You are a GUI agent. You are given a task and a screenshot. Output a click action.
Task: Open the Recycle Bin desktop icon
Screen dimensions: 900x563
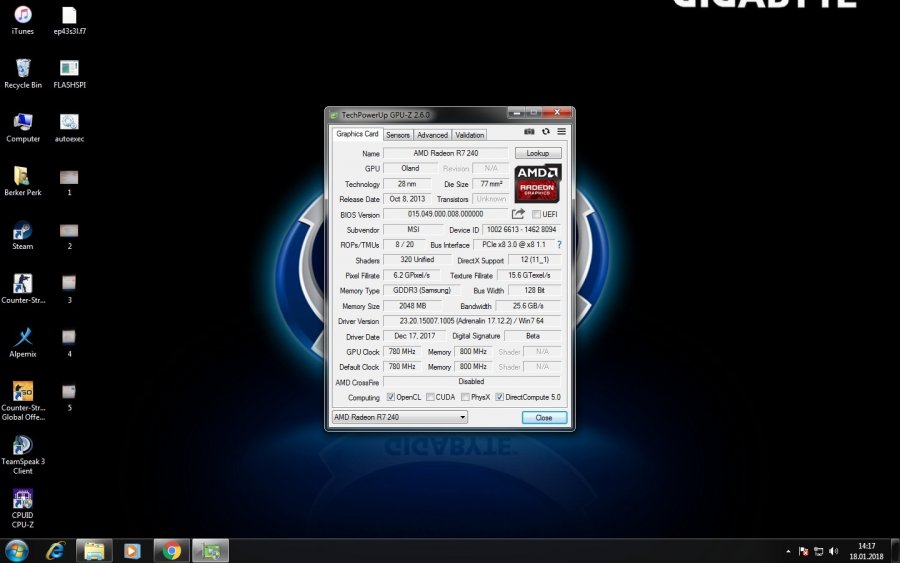click(x=23, y=73)
